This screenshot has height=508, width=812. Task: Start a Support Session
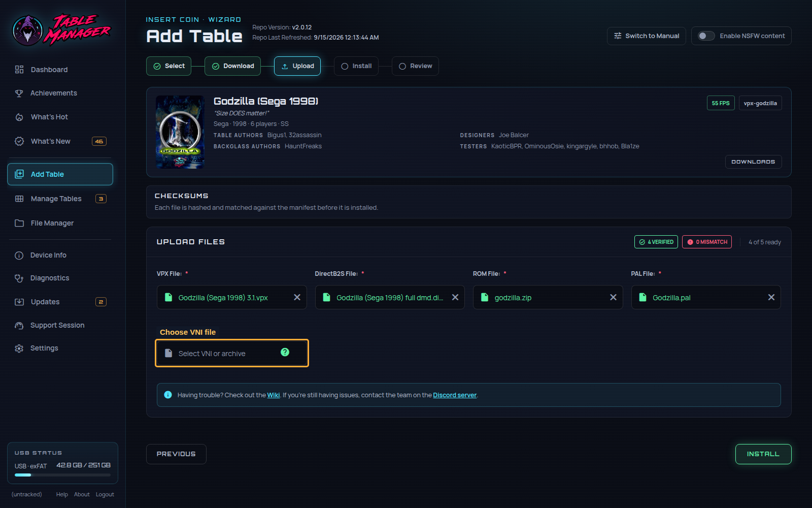tap(60, 325)
